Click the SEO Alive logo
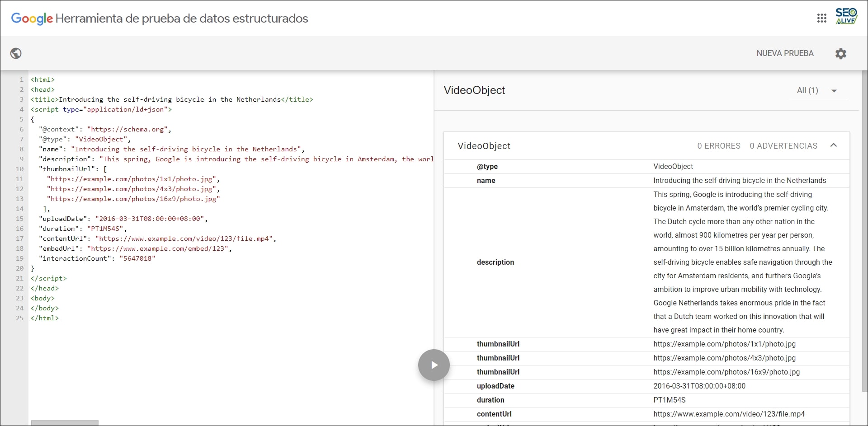The height and width of the screenshot is (426, 868). click(x=846, y=16)
